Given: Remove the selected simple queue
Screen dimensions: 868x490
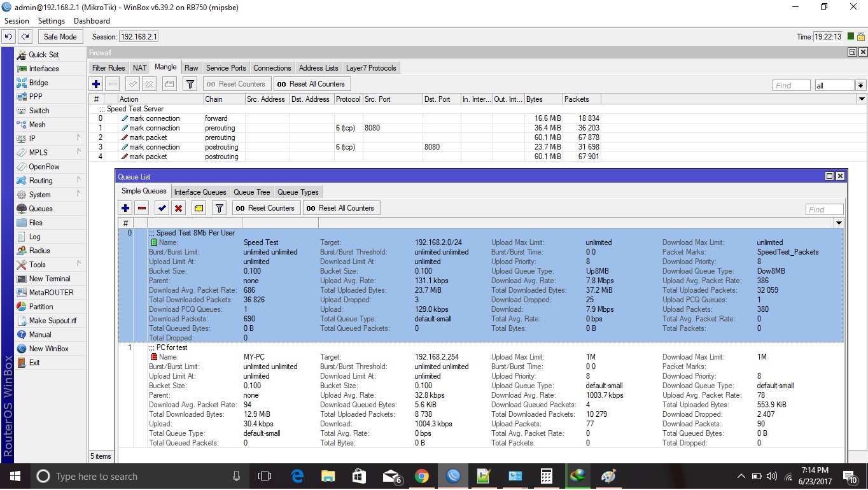Looking at the screenshot, I should 143,208.
